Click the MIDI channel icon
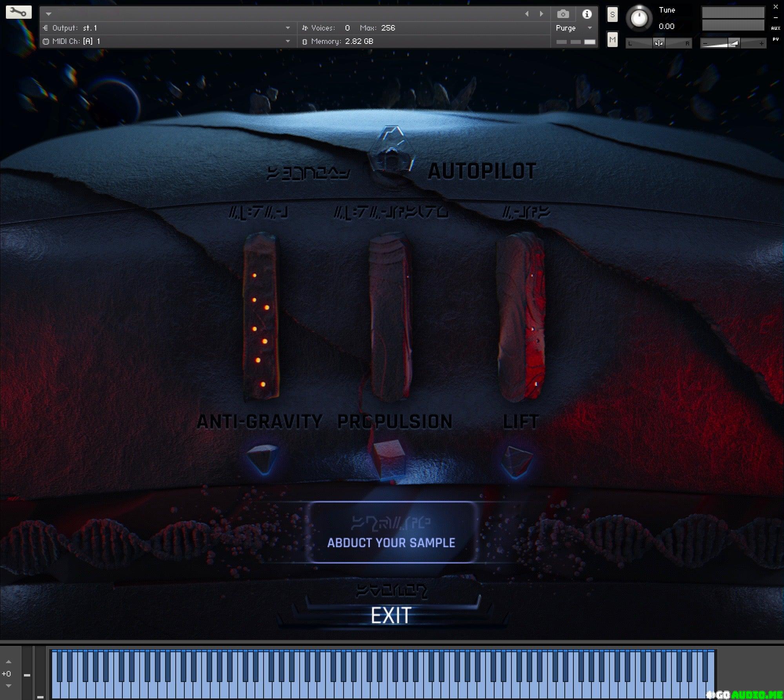The height and width of the screenshot is (700, 784). point(46,42)
